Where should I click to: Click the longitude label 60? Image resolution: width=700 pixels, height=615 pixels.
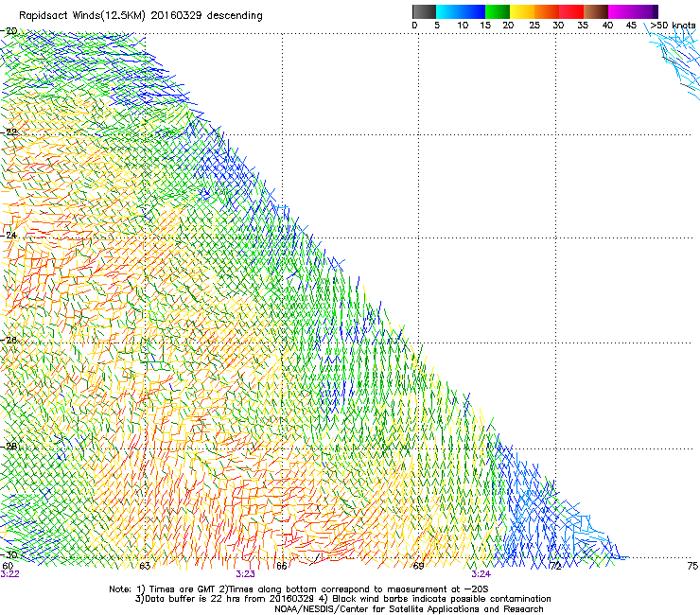8,566
